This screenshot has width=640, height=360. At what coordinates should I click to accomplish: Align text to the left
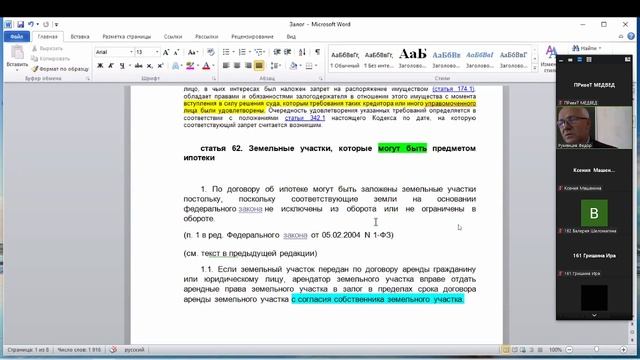tap(226, 66)
